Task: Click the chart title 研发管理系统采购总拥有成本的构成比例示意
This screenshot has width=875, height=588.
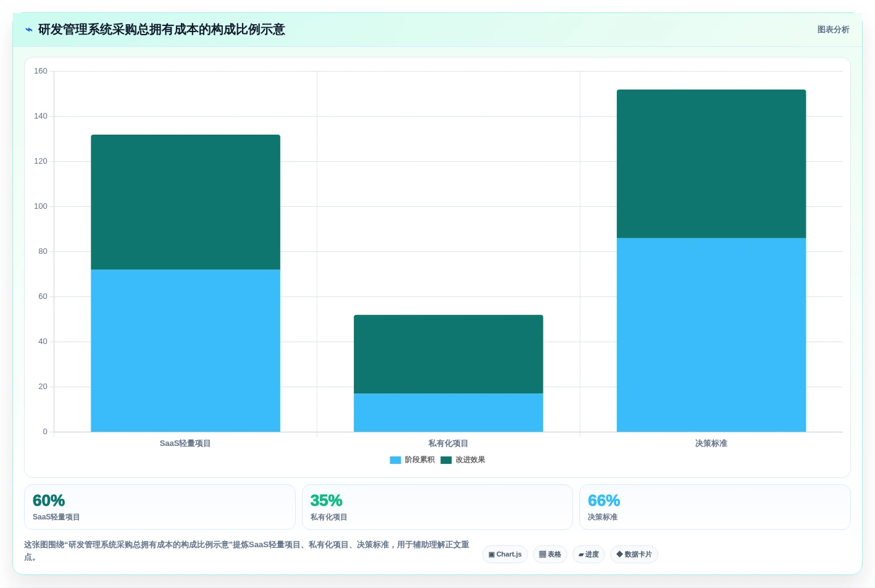Action: click(161, 30)
